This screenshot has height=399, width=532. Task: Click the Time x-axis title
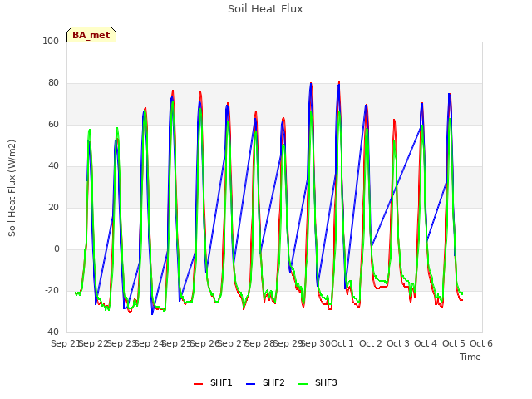coord(470,357)
